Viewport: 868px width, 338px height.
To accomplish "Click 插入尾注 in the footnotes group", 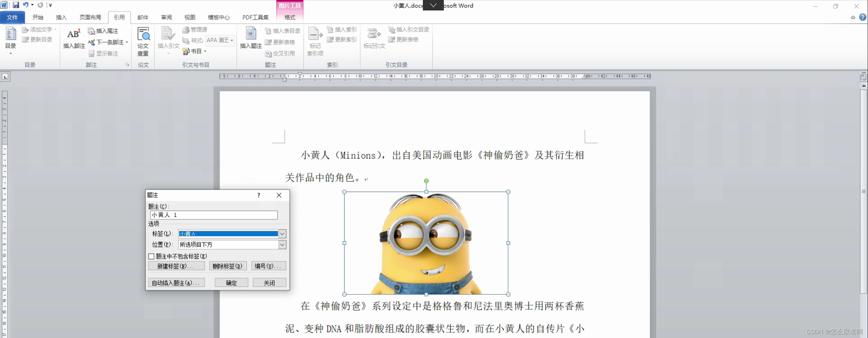I will tap(103, 31).
